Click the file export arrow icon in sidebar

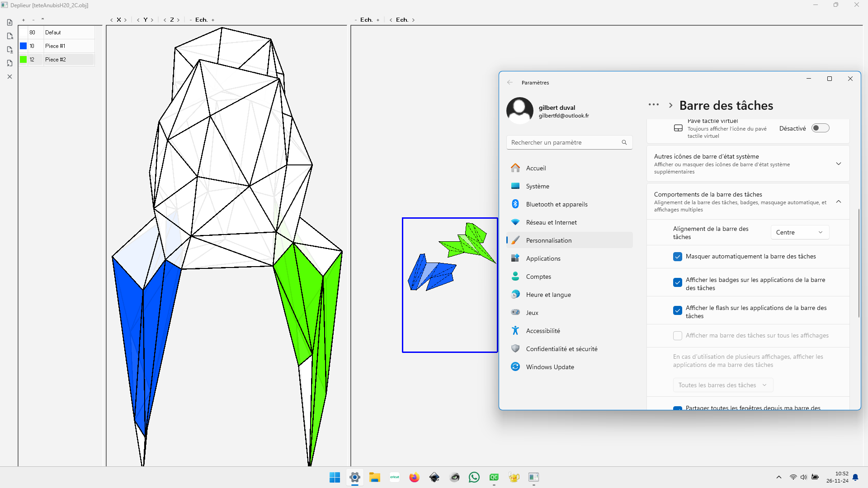pos(9,36)
